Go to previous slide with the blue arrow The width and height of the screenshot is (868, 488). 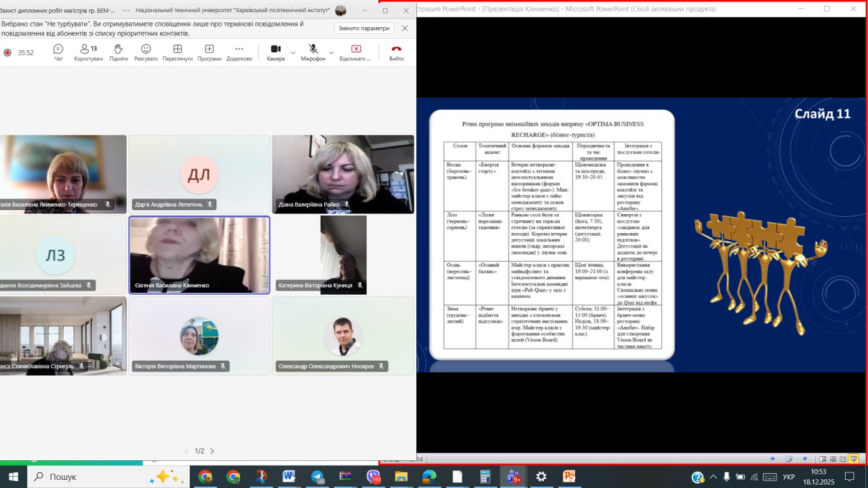click(x=773, y=459)
